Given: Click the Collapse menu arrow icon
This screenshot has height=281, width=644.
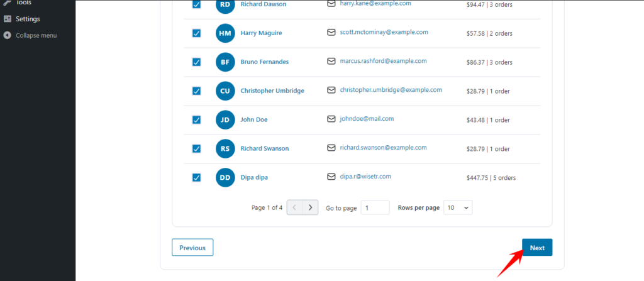Looking at the screenshot, I should coord(7,35).
